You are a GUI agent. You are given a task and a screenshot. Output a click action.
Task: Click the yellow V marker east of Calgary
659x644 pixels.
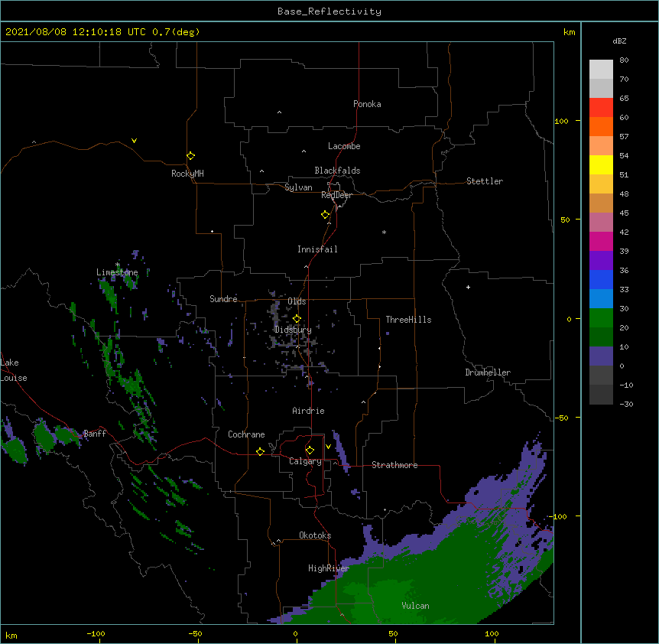click(x=328, y=447)
